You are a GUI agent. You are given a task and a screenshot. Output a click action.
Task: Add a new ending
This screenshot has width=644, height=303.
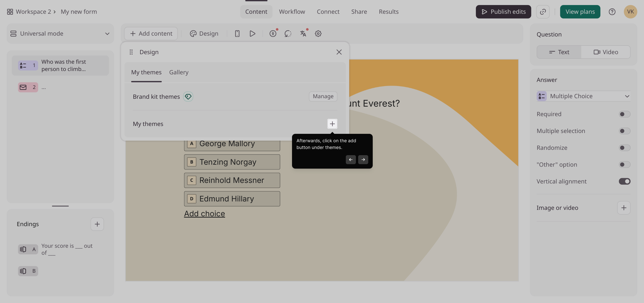coord(97,224)
